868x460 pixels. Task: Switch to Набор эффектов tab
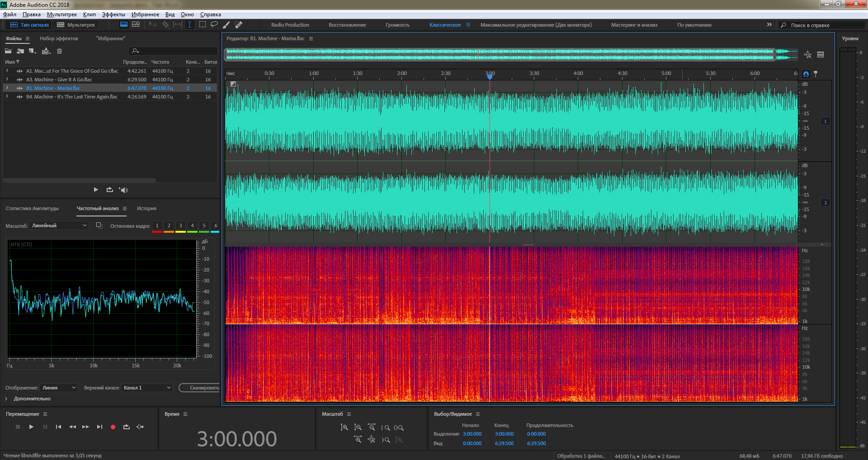click(59, 38)
